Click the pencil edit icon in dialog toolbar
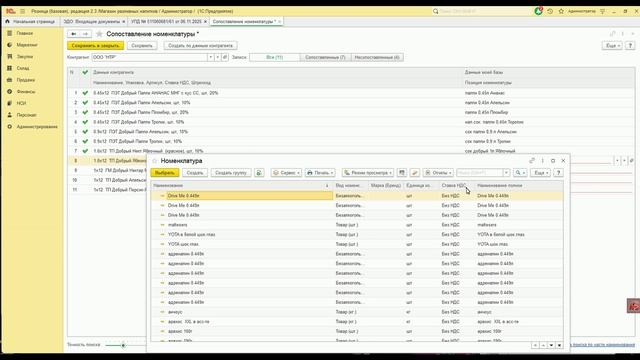This screenshot has width=640, height=360. (415, 173)
